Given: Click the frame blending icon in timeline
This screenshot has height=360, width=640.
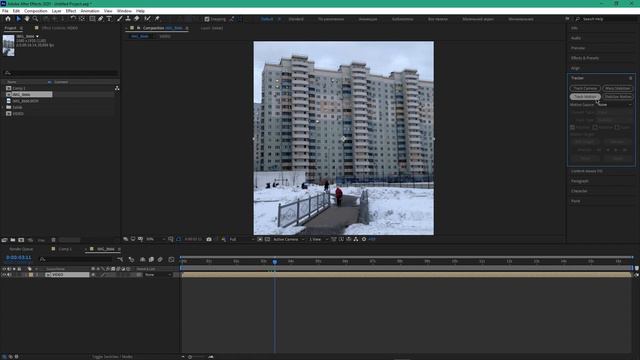Looking at the screenshot, I should tap(151, 259).
